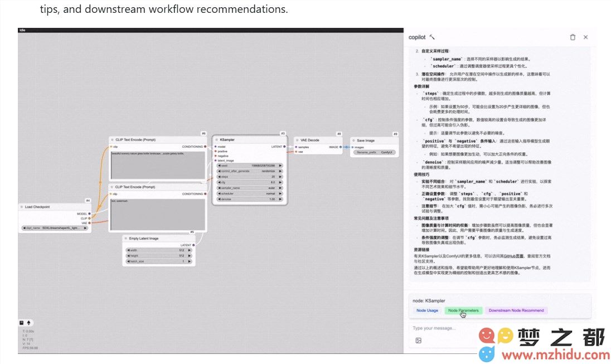Click the negative input port on KSampler
This screenshot has height=364, width=611.
coord(216,156)
